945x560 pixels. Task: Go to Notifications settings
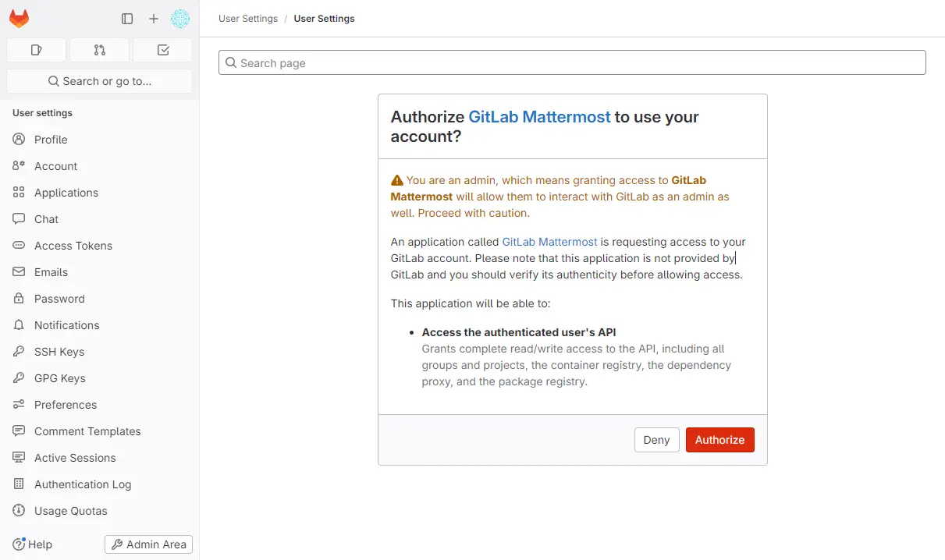pos(67,325)
